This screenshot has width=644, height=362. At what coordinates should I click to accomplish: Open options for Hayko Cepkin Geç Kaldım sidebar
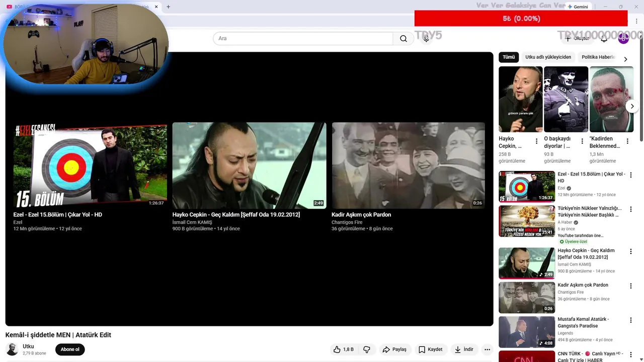631,251
